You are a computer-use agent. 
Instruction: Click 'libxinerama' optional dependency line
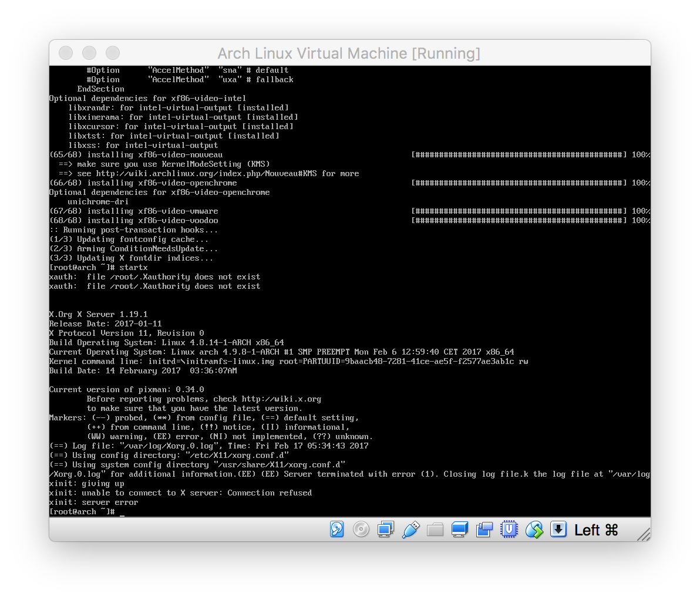pyautogui.click(x=183, y=117)
